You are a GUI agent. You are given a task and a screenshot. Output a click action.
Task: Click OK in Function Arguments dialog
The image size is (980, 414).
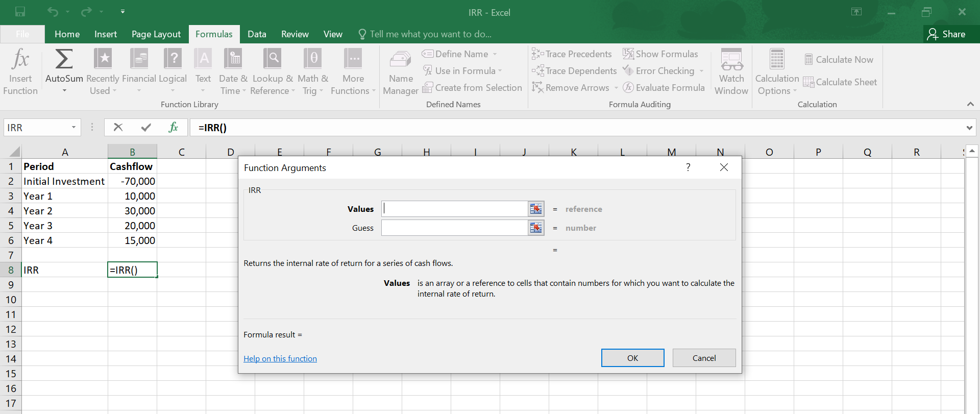tap(632, 358)
